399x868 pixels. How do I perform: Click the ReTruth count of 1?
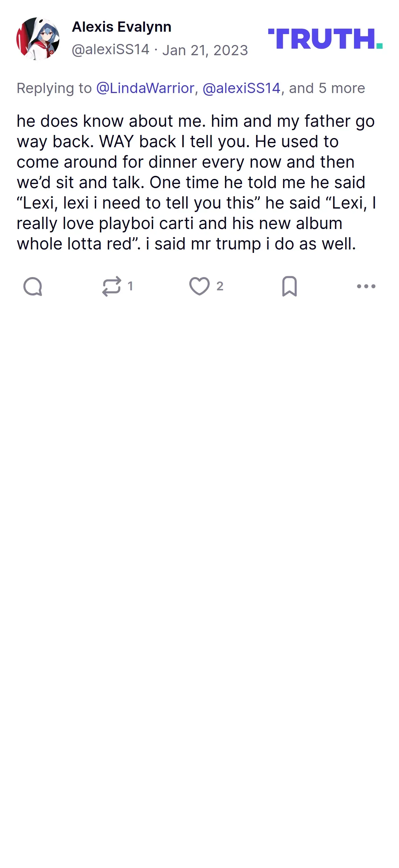click(x=130, y=286)
